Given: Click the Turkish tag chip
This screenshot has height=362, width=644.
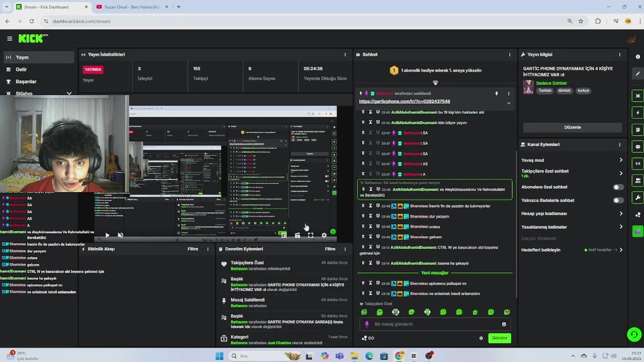Looking at the screenshot, I should click(545, 90).
